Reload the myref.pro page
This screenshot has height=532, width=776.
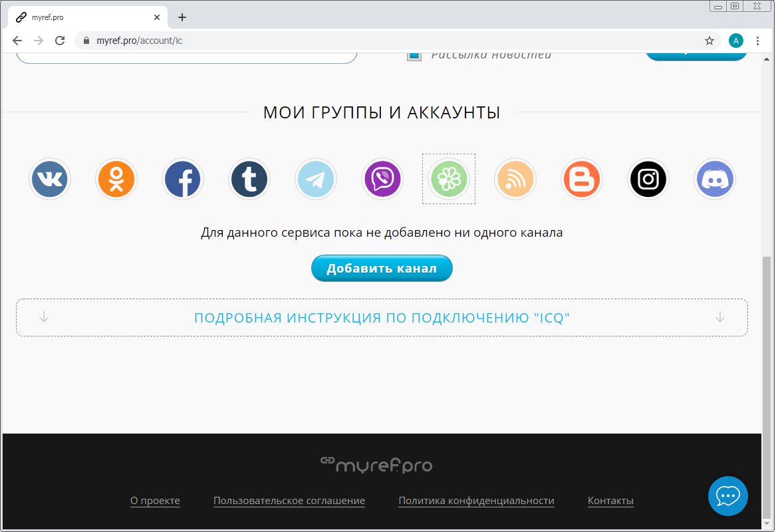point(60,41)
